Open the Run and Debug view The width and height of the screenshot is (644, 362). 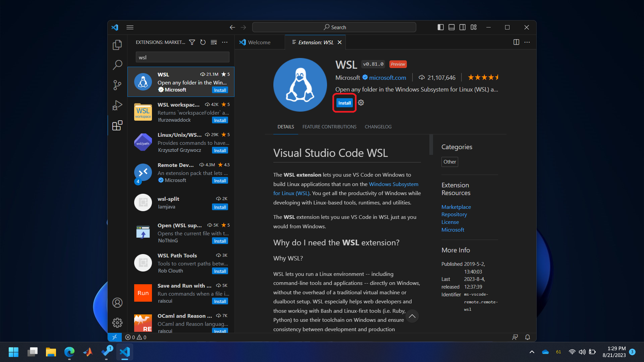pyautogui.click(x=117, y=105)
